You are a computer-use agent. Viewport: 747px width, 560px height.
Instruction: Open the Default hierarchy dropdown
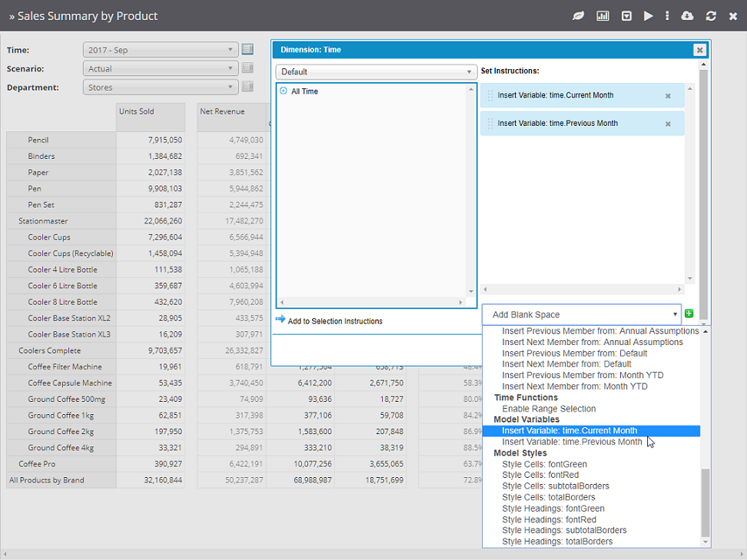coord(376,72)
